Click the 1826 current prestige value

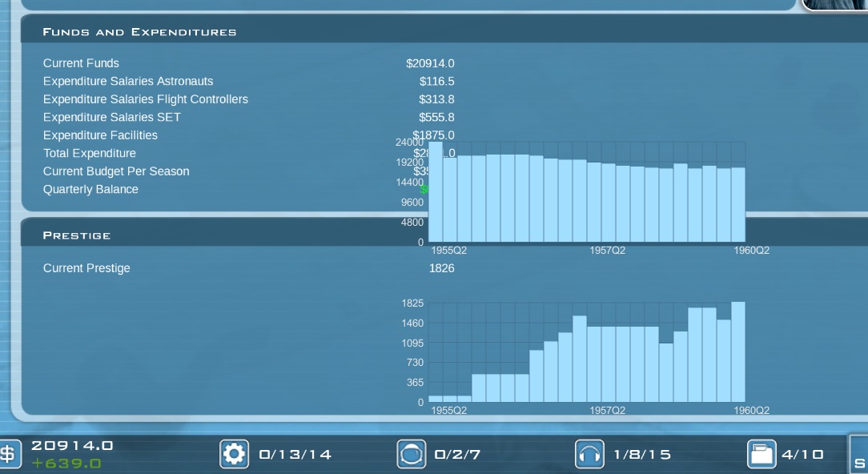442,268
